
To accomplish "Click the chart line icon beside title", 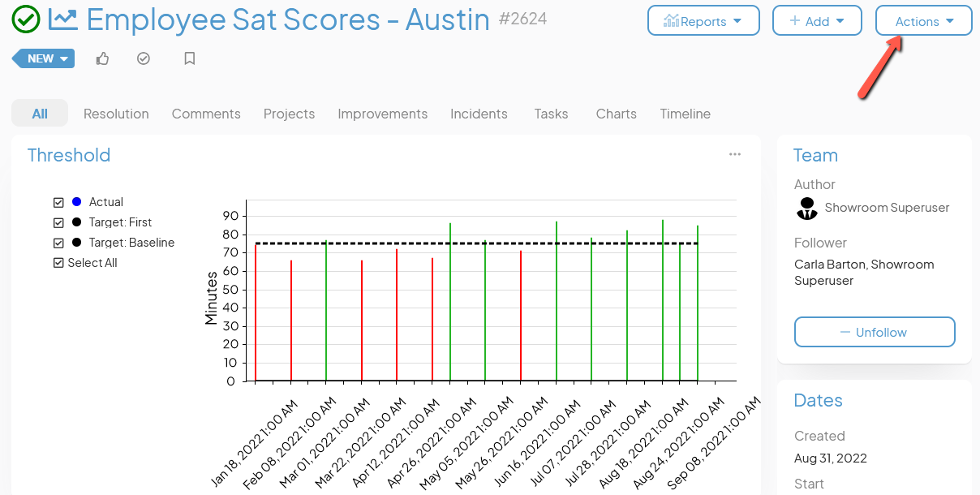I will click(63, 19).
